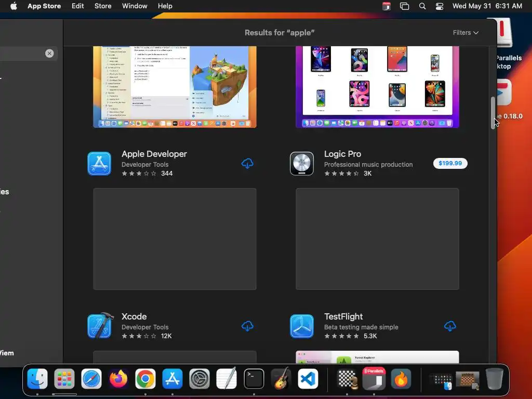Launch Visual Studio Code from the Dock

[308, 379]
